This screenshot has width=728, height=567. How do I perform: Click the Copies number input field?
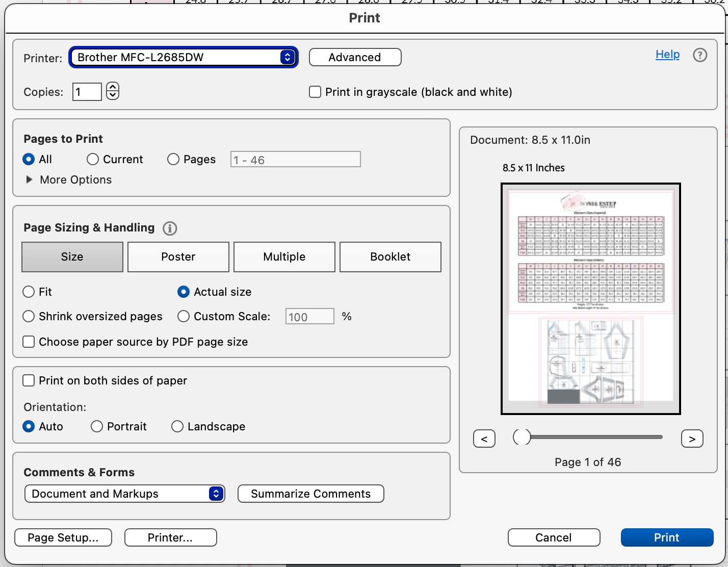pyautogui.click(x=87, y=92)
